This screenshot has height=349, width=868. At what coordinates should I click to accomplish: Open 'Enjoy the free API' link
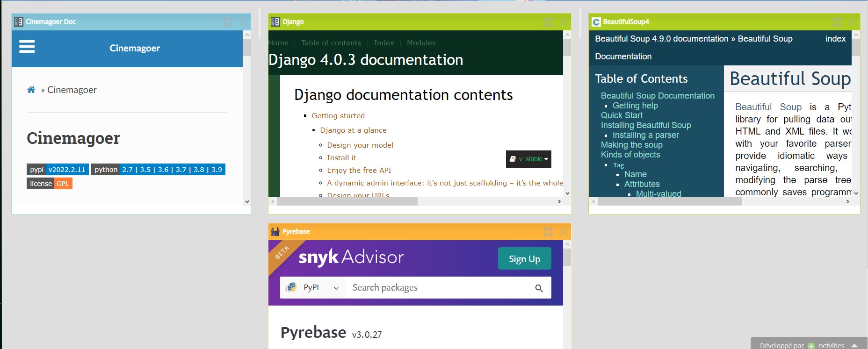point(359,171)
